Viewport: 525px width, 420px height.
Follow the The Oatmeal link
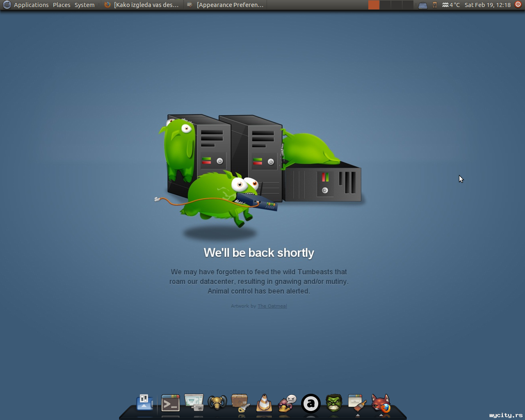coord(272,306)
